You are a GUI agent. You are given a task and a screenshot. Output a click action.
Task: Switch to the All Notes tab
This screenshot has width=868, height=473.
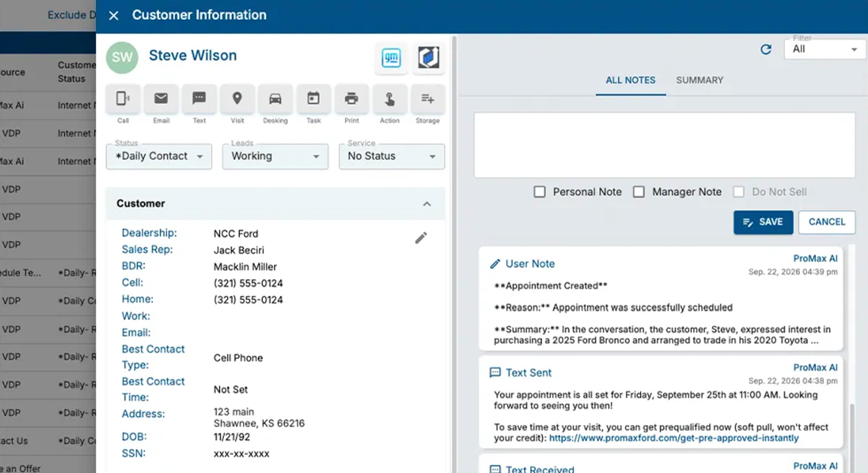[631, 80]
